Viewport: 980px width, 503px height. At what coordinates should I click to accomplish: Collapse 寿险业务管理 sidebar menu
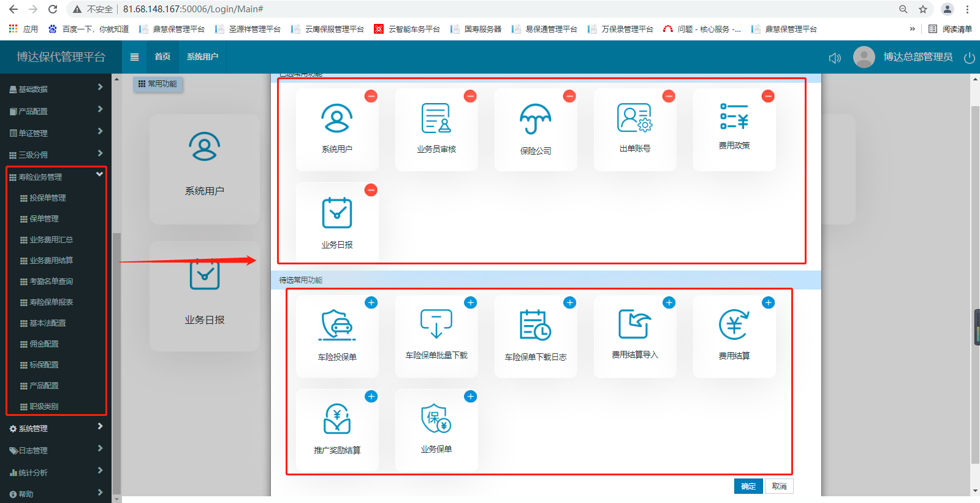[x=56, y=177]
